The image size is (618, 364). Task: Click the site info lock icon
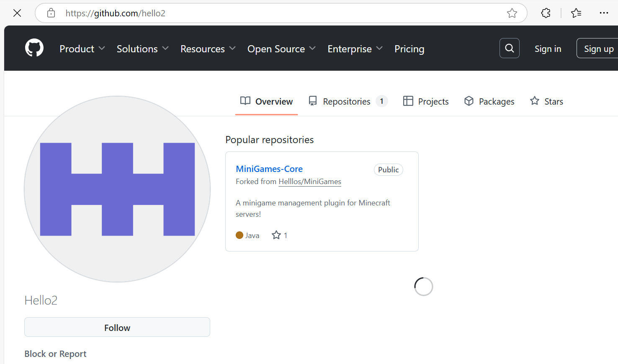click(x=51, y=13)
